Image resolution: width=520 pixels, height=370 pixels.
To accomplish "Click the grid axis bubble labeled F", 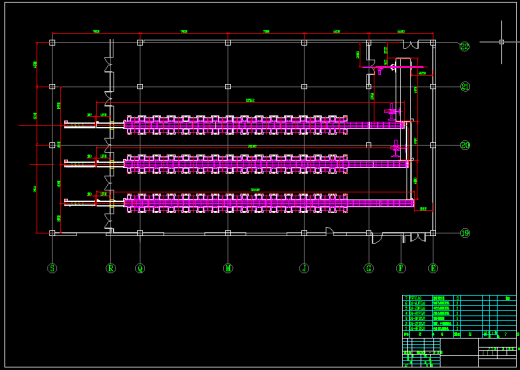I will coord(401,268).
